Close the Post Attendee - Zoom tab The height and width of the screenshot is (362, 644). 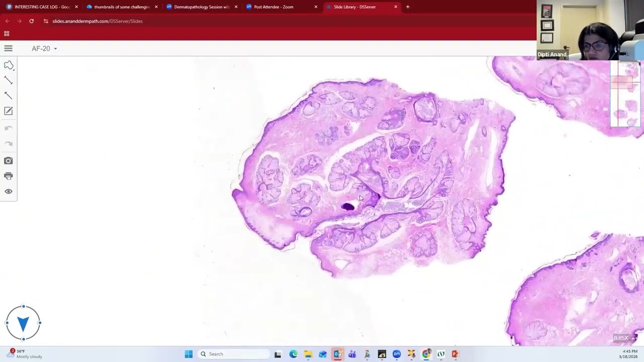[316, 7]
